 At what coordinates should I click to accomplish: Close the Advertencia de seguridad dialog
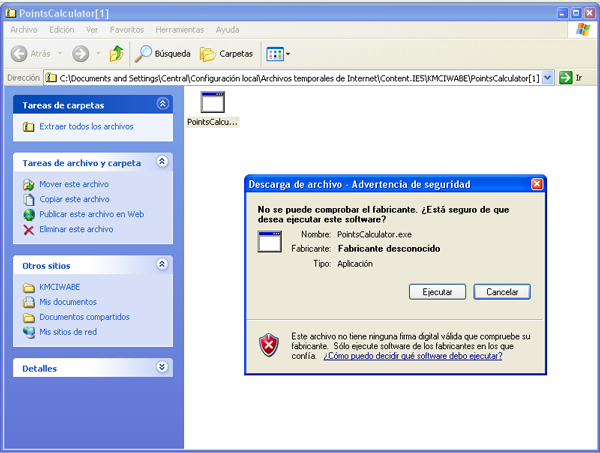[x=537, y=184]
